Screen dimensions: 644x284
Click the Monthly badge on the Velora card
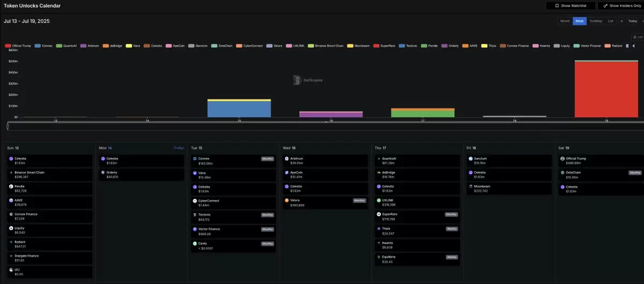coord(359,200)
